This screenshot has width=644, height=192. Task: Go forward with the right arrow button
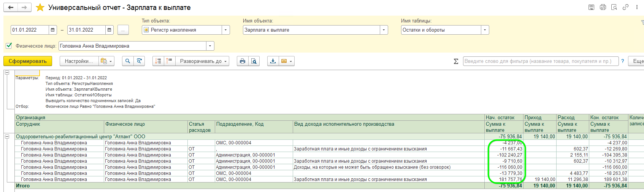(x=24, y=7)
